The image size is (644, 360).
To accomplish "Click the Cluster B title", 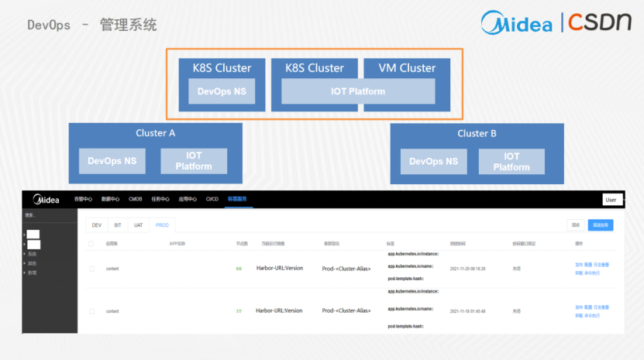I will (x=477, y=133).
